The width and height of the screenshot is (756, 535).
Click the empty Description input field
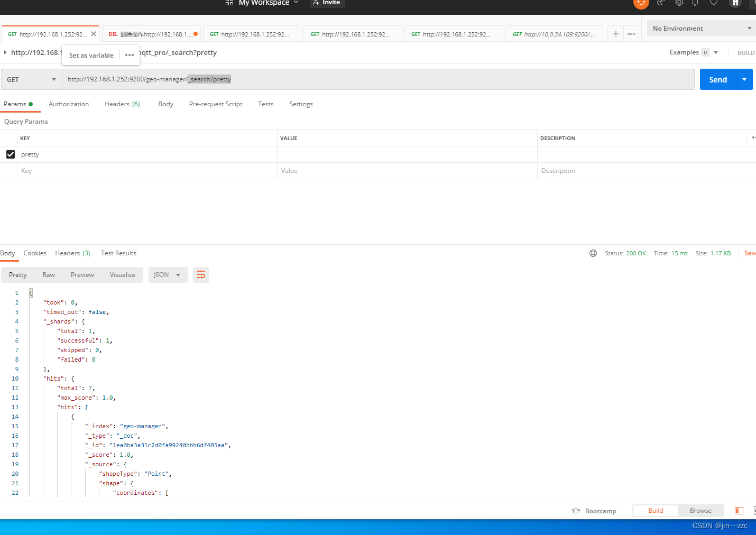pos(647,171)
